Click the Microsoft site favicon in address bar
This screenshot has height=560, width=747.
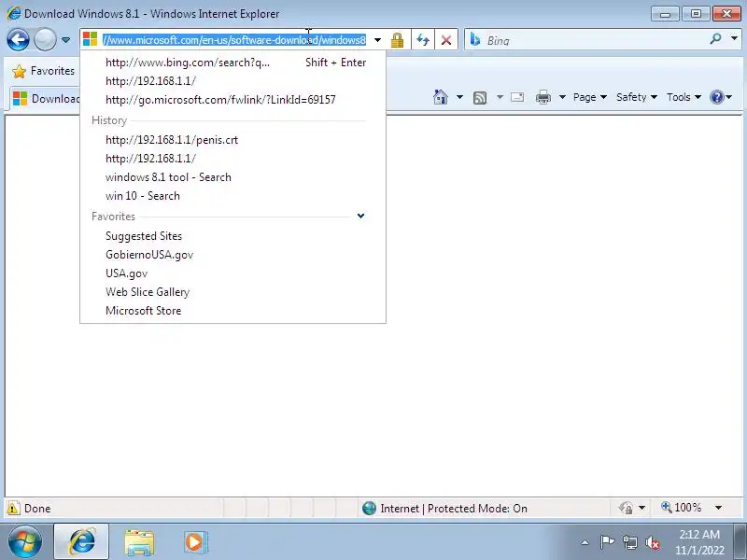point(90,39)
